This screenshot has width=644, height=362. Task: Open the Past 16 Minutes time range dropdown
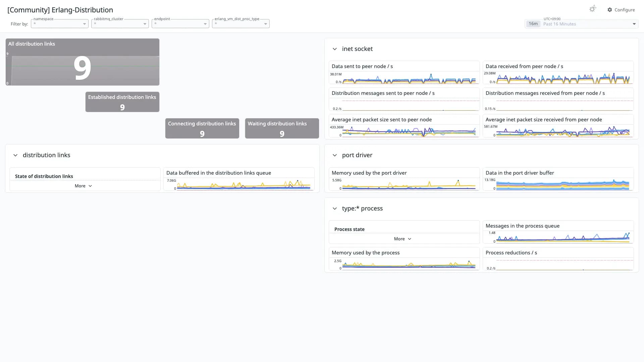pos(582,24)
